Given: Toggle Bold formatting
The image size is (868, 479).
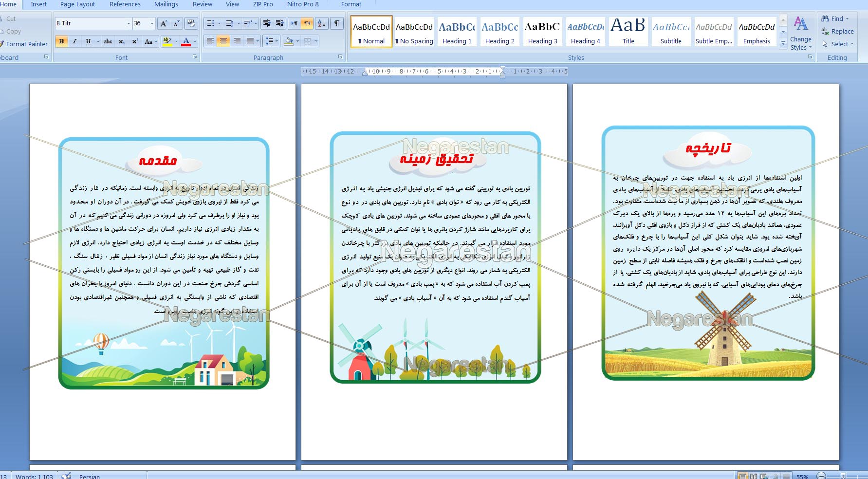Looking at the screenshot, I should point(61,41).
